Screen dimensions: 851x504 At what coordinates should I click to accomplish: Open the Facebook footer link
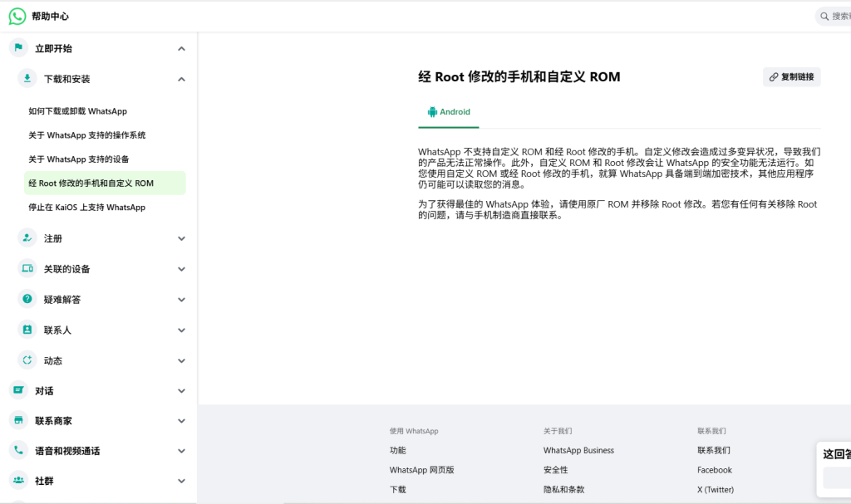(714, 470)
